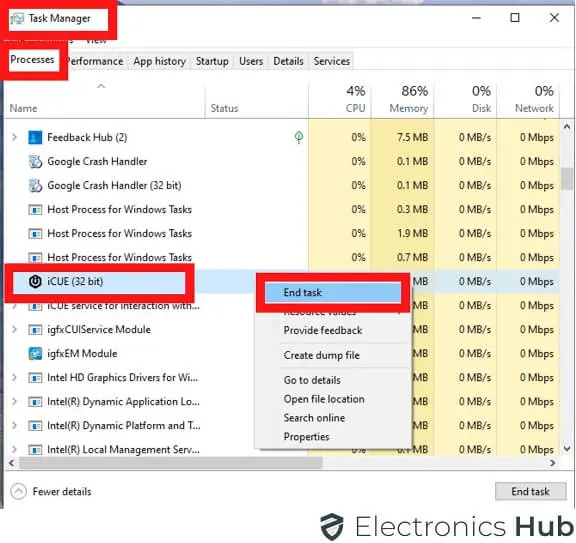Click the igfxCUIService Module icon
This screenshot has width=576, height=543.
[x=35, y=330]
